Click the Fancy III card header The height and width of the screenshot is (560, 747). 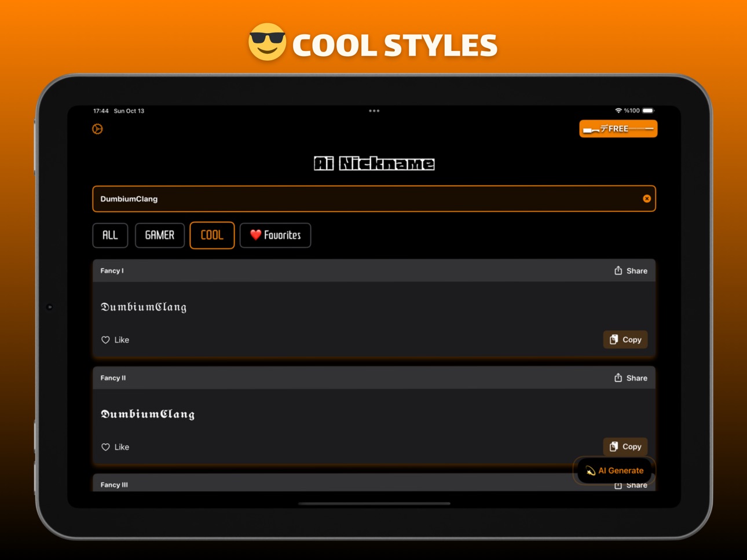click(x=374, y=482)
